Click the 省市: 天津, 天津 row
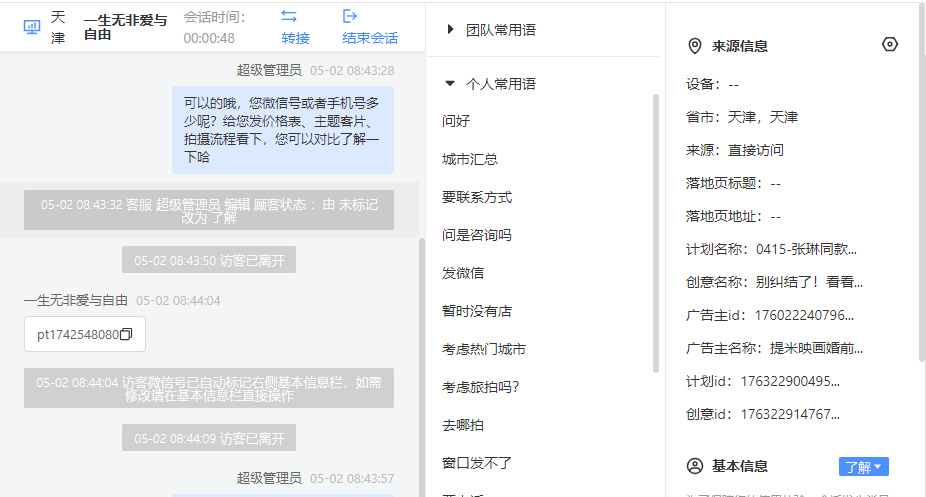The height and width of the screenshot is (497, 926). click(x=742, y=117)
